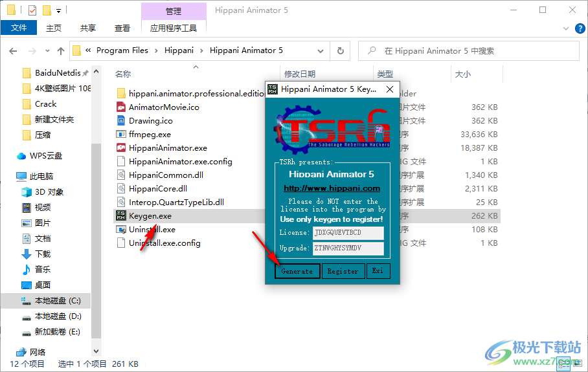Close the Hippani Animator 5 Keygen dialog
The image size is (588, 372).
click(390, 89)
